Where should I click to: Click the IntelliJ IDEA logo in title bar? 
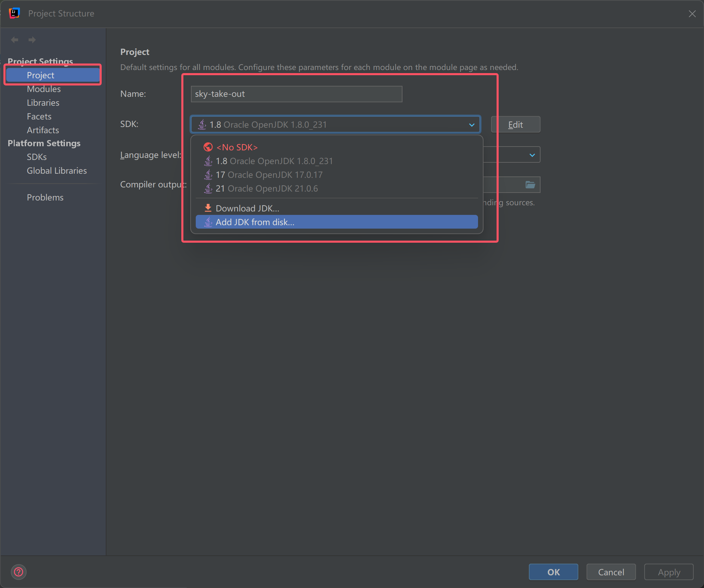14,13
